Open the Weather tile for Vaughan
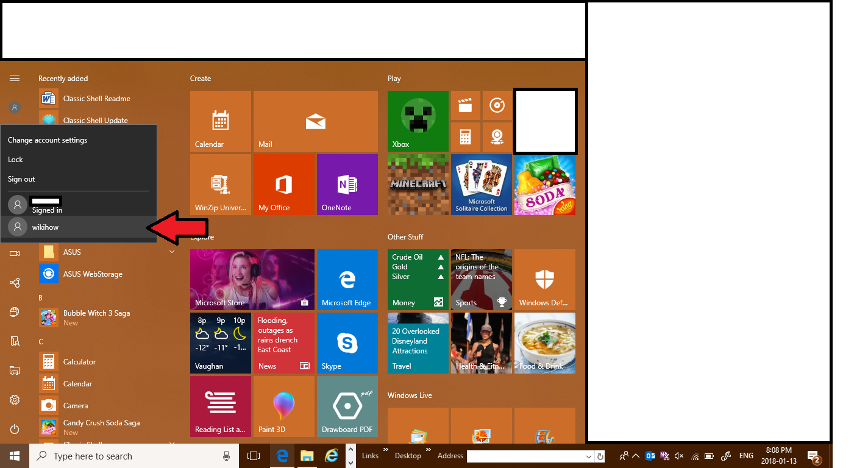Image resolution: width=868 pixels, height=468 pixels. click(x=221, y=343)
